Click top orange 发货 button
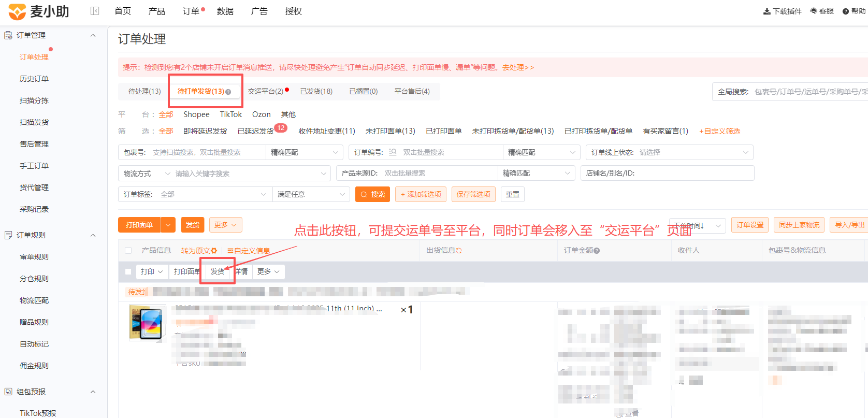868x418 pixels. pyautogui.click(x=193, y=225)
